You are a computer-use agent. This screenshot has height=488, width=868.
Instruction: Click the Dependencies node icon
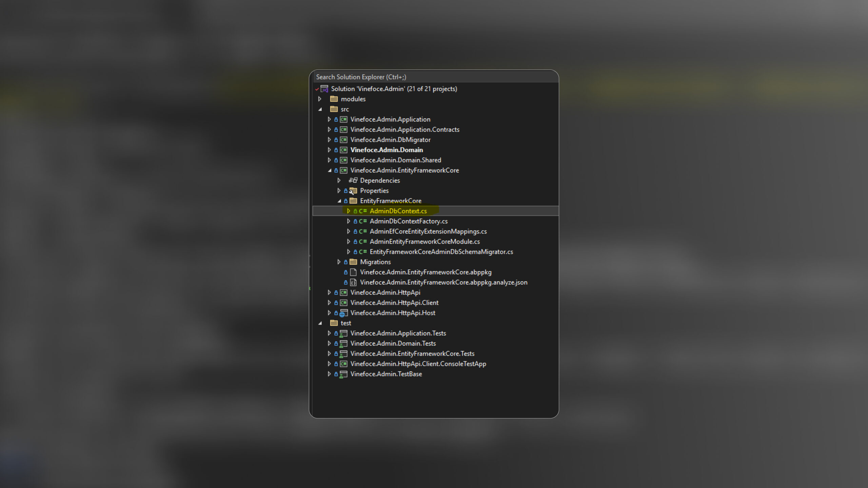click(353, 180)
